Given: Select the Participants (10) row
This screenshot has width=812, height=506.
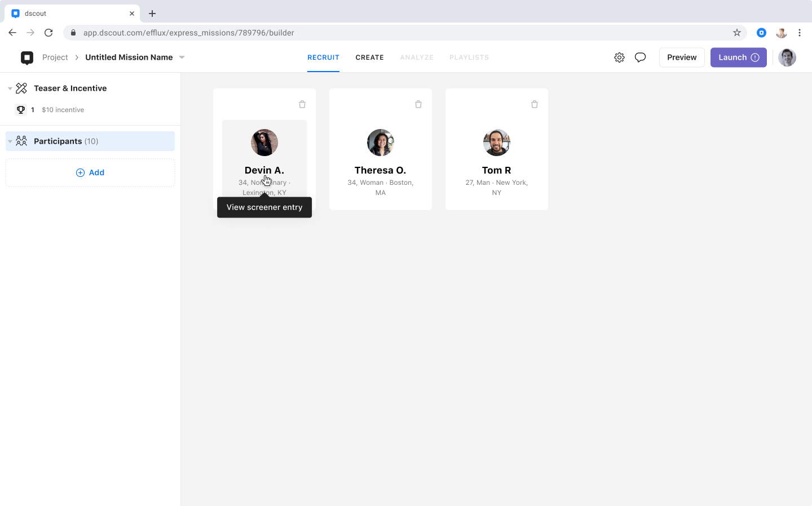Looking at the screenshot, I should click(90, 141).
